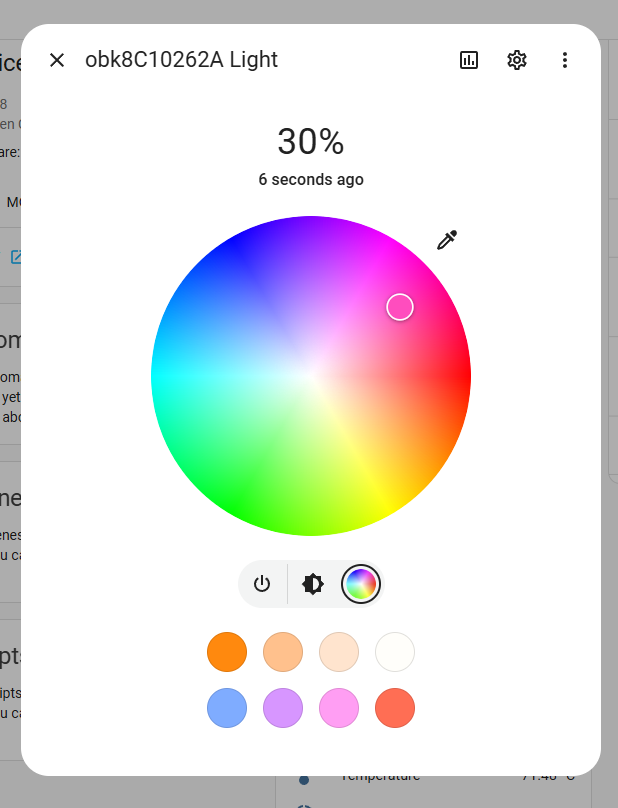Screen dimensions: 618x808
Task: Click the center of the color wheel
Action: (x=311, y=376)
